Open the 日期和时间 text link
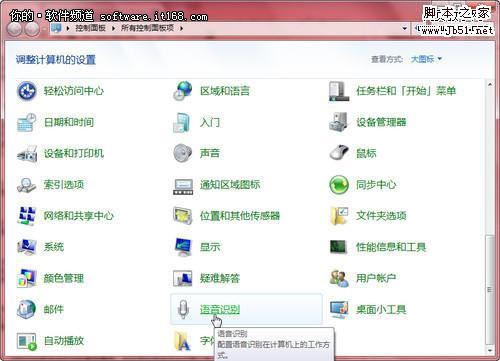 click(x=69, y=122)
